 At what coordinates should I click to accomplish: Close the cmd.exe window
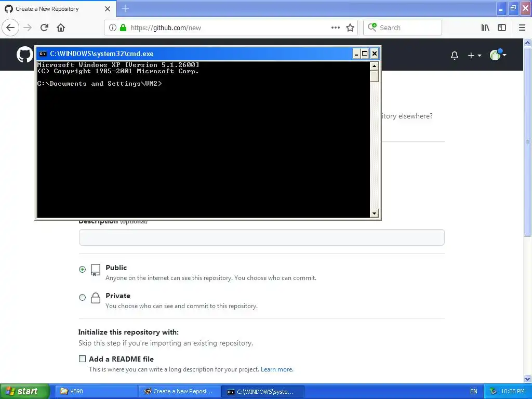pyautogui.click(x=374, y=54)
